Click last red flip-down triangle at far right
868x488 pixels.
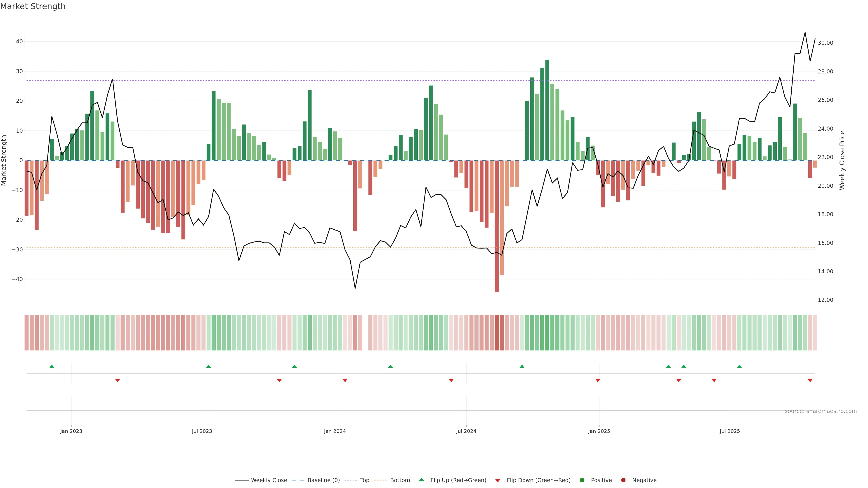click(810, 380)
